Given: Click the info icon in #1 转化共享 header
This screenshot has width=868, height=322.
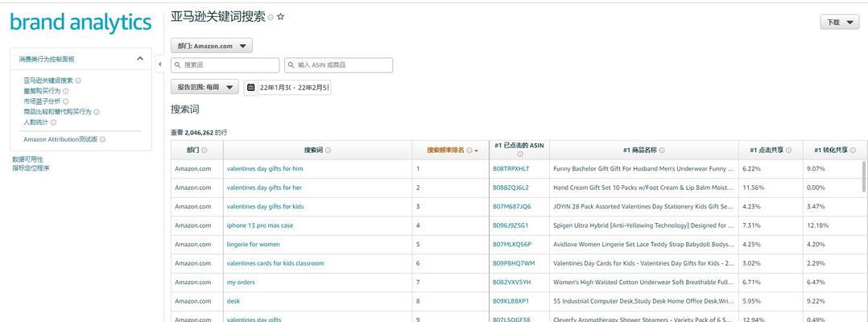Looking at the screenshot, I should click(853, 151).
